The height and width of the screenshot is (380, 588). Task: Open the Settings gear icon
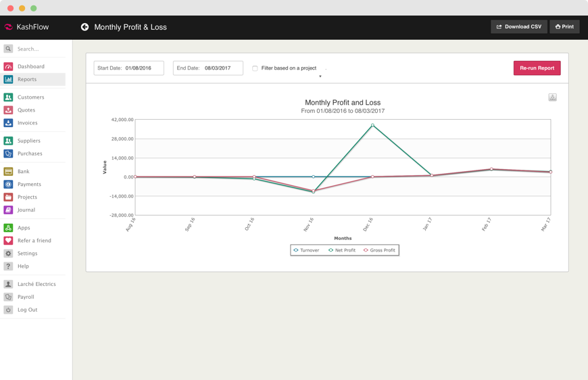pyautogui.click(x=8, y=254)
